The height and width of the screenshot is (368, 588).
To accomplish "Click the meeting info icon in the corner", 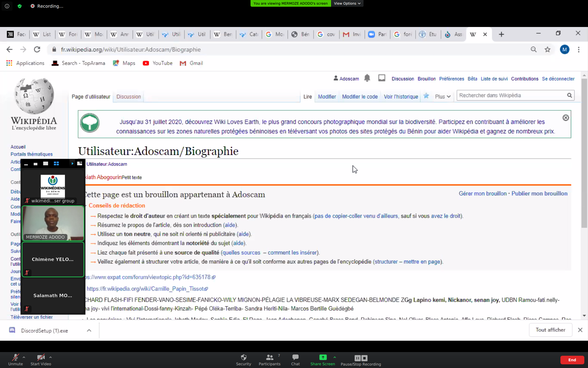I will (x=7, y=6).
